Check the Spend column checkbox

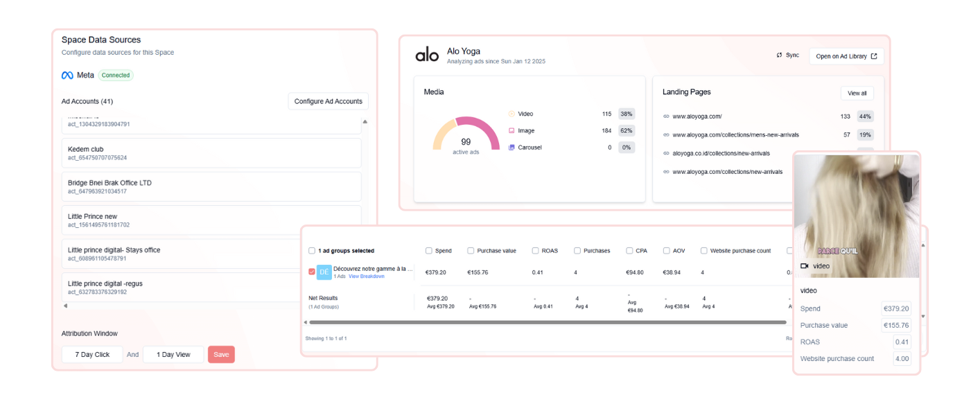pos(429,251)
